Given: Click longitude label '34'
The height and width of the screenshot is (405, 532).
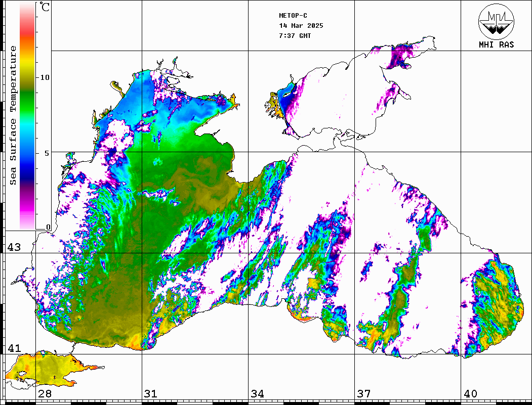Looking at the screenshot, I should tap(258, 394).
